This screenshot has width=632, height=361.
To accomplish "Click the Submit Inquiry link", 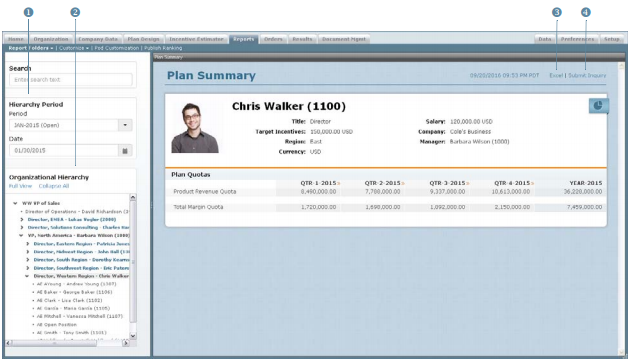I will (x=587, y=75).
